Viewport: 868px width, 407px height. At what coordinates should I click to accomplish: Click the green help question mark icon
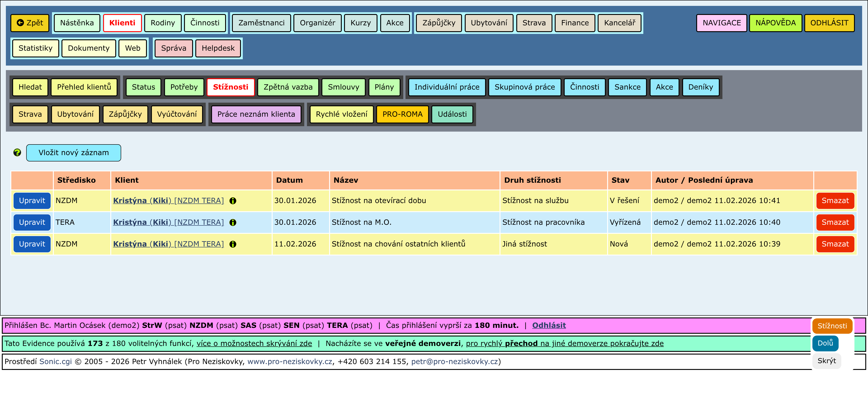[17, 153]
